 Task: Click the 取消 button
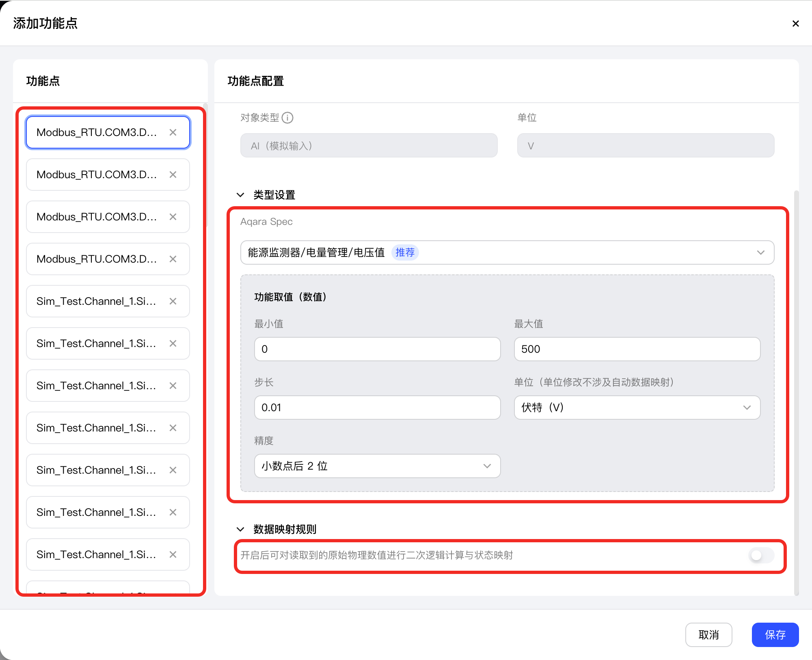click(x=708, y=635)
